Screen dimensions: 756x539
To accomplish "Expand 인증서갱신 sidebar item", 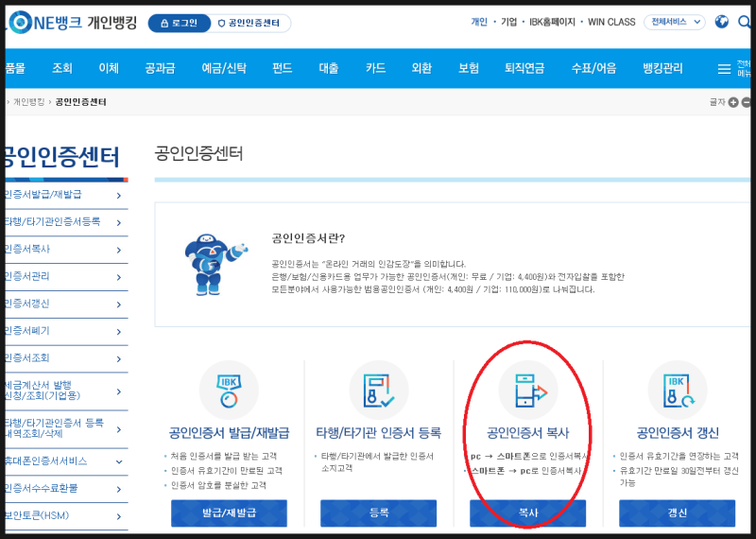I will coord(64,304).
